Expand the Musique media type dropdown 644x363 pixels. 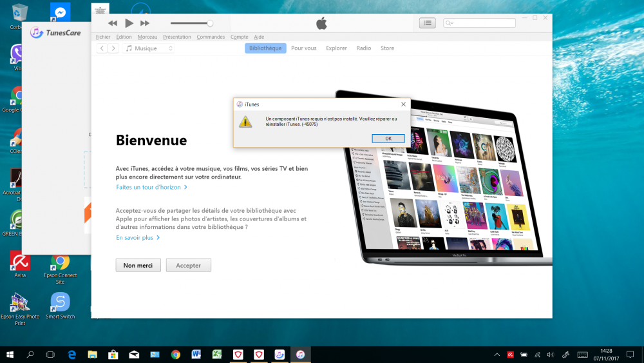pos(149,48)
